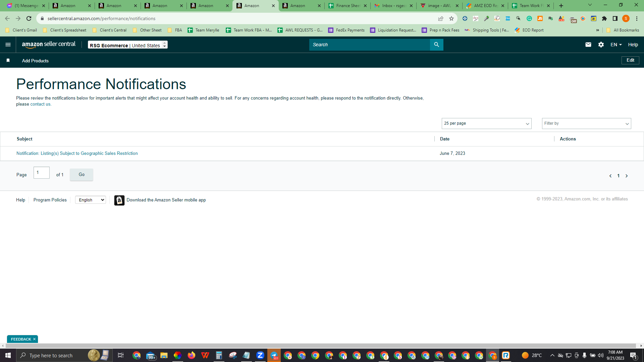
Task: Open Firefox from the taskbar
Action: [x=192, y=355]
